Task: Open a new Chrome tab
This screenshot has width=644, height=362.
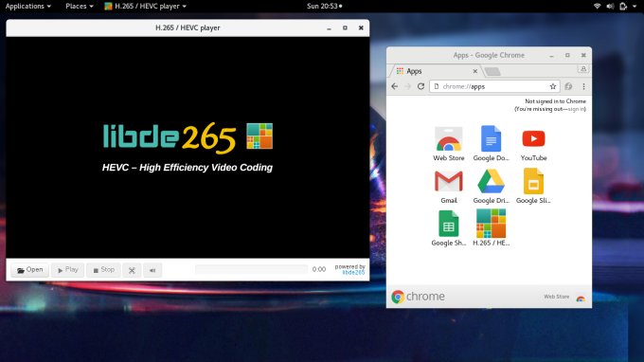Action: [492, 71]
